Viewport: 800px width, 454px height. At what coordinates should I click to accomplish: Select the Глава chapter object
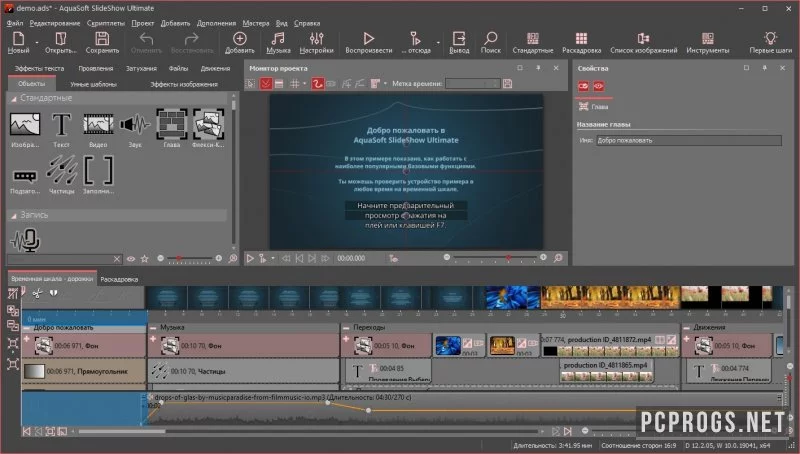[x=171, y=124]
